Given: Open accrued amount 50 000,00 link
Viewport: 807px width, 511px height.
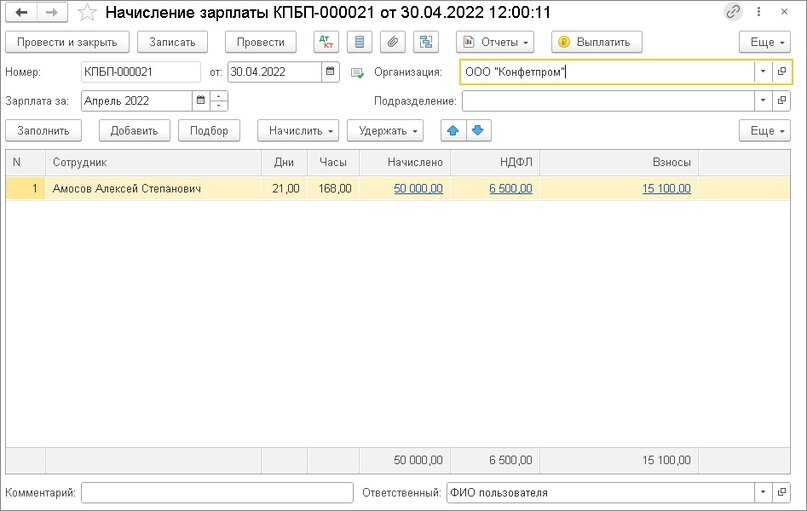Looking at the screenshot, I should pos(418,189).
